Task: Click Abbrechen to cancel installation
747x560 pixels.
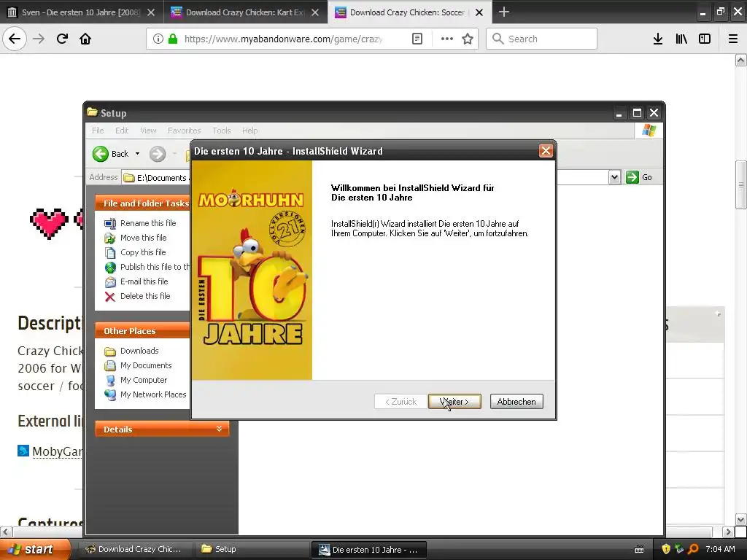Action: [x=516, y=402]
